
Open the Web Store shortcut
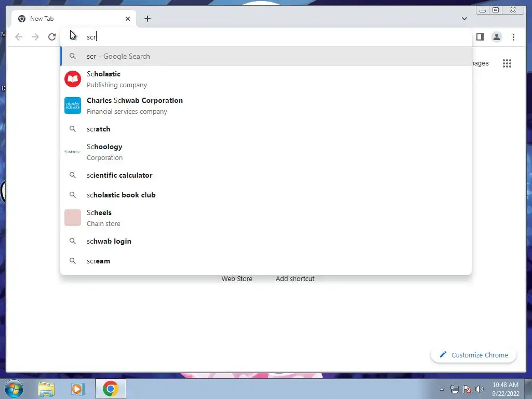pos(237,278)
